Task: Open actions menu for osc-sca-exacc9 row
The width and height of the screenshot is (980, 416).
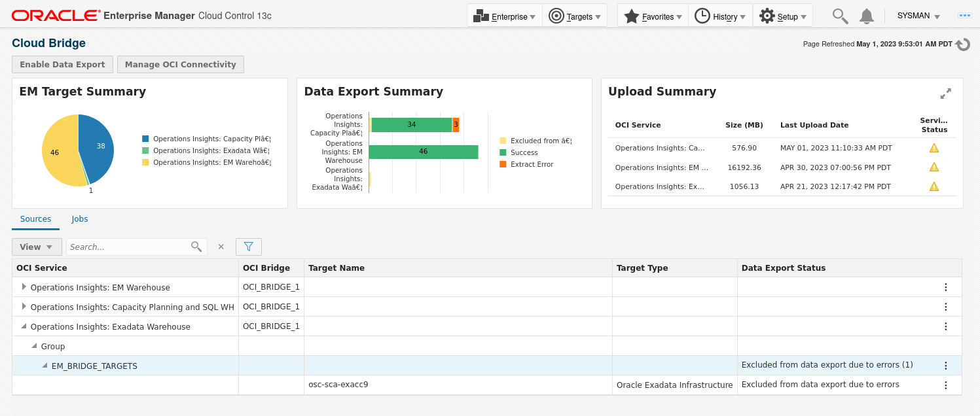Action: tap(945, 385)
